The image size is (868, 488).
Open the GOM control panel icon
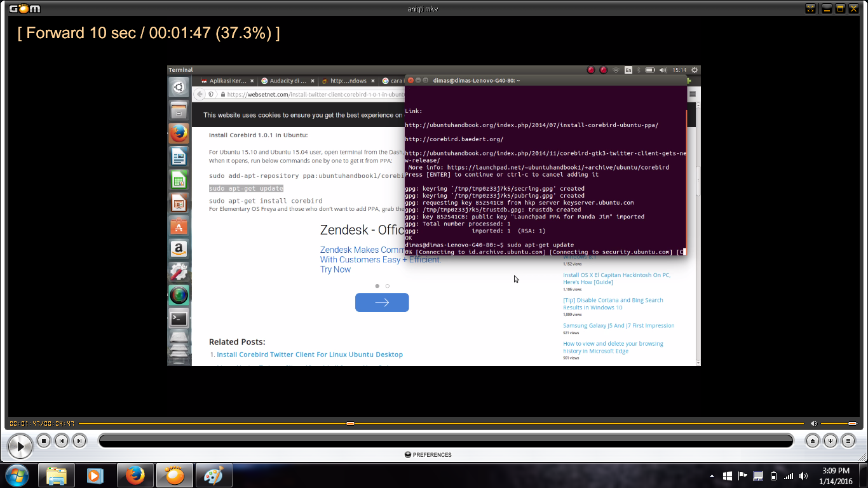[830, 440]
